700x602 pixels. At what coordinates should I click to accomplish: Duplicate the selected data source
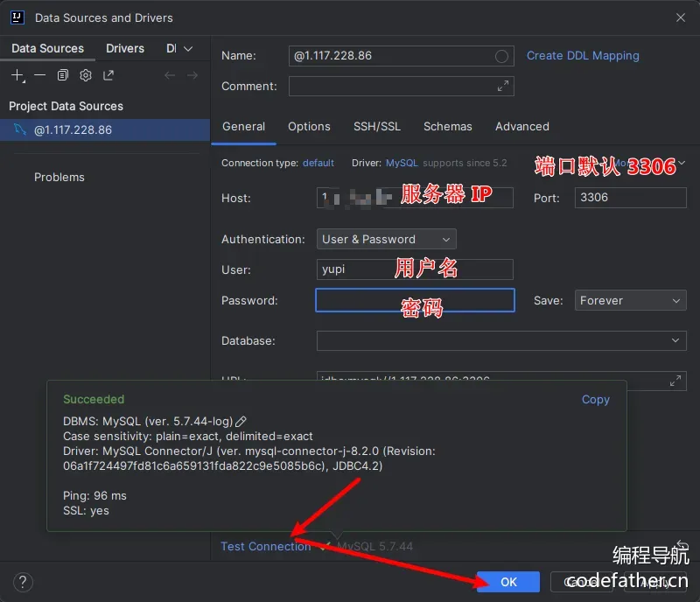pyautogui.click(x=63, y=75)
